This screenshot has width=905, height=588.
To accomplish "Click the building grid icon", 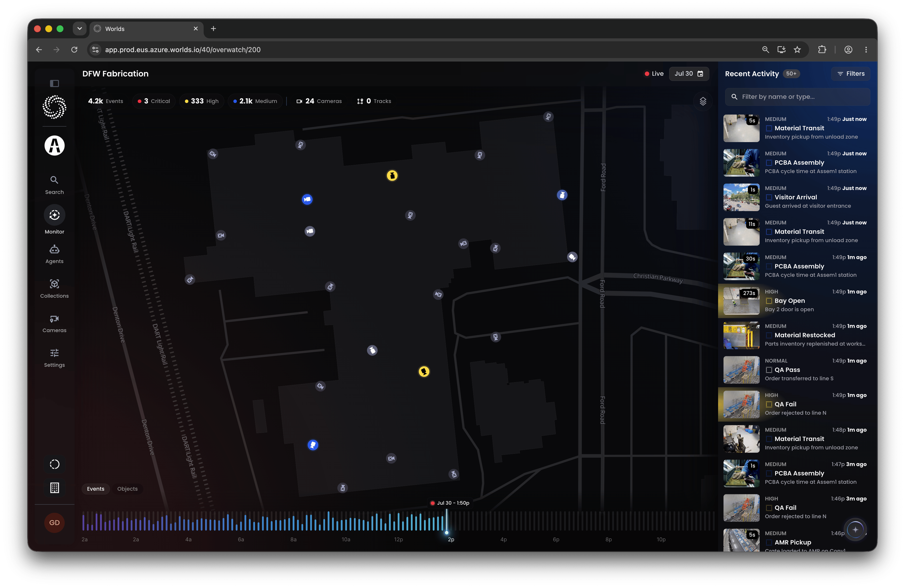I will (54, 488).
